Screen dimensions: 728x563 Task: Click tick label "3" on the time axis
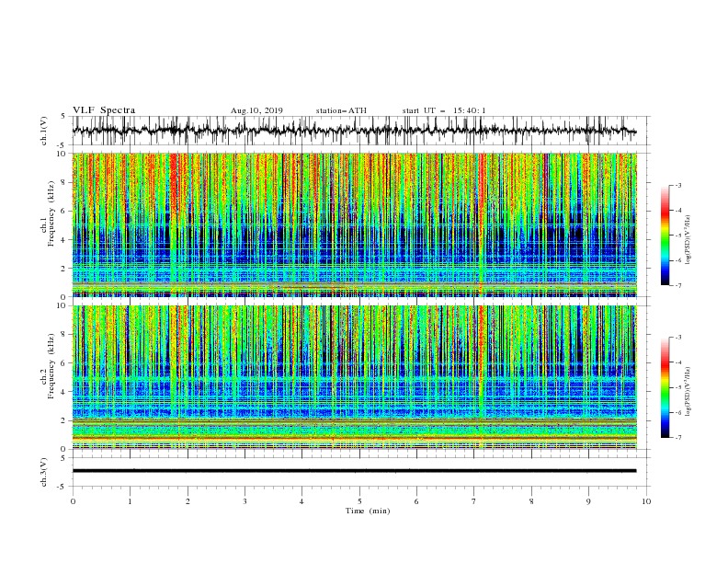pyautogui.click(x=245, y=501)
